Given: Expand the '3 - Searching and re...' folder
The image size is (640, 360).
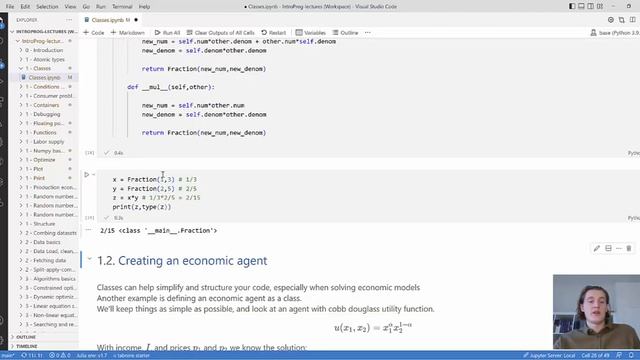Looking at the screenshot, I should coord(44,324).
